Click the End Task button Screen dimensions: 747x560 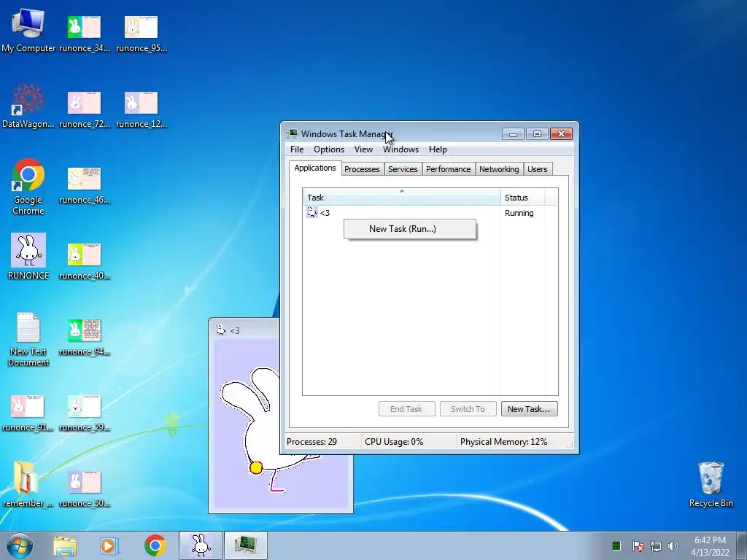406,409
